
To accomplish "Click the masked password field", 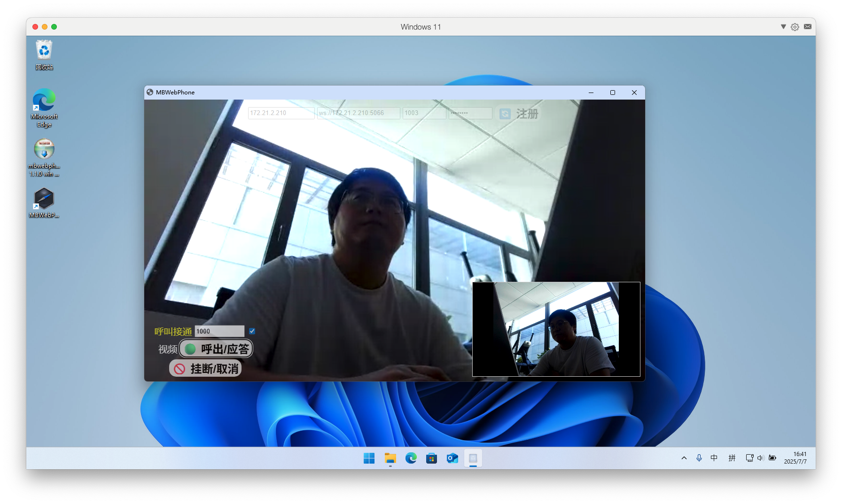I will click(x=470, y=113).
